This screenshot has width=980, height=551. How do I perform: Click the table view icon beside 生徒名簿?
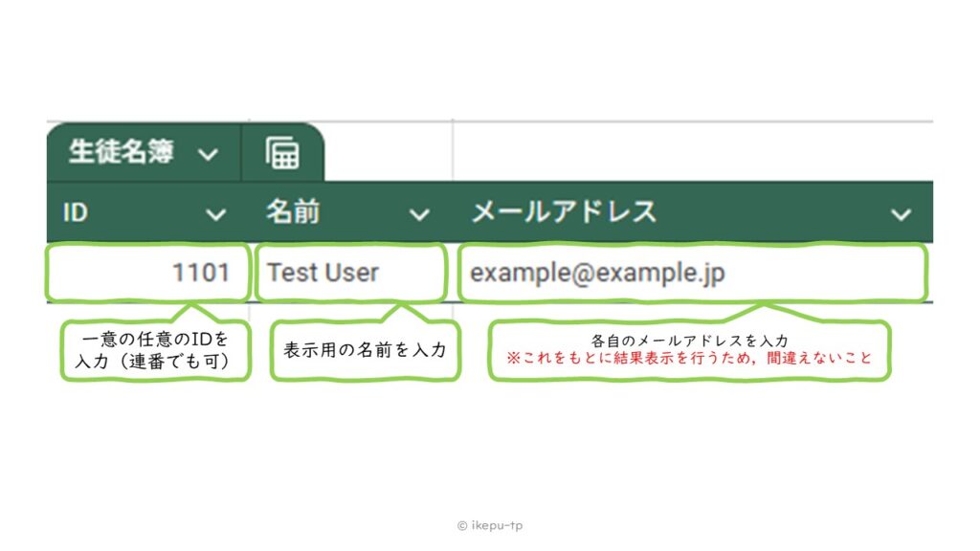click(x=282, y=153)
